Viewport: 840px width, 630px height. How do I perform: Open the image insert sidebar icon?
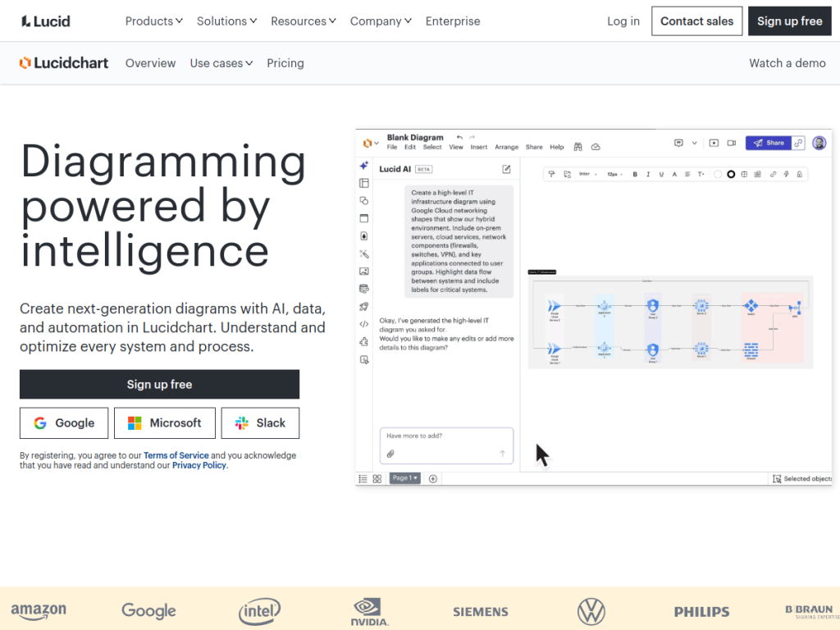click(363, 272)
